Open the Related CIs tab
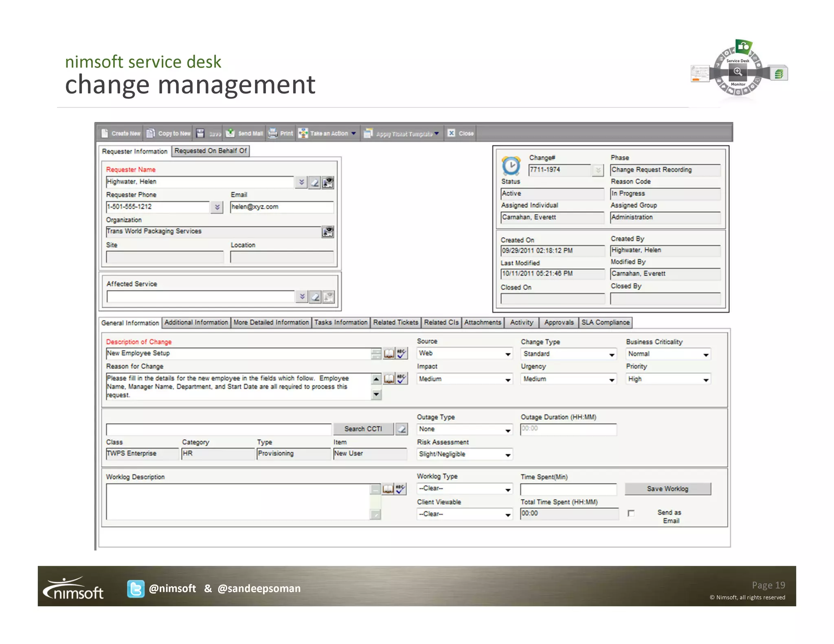The width and height of the screenshot is (834, 644). coord(441,322)
